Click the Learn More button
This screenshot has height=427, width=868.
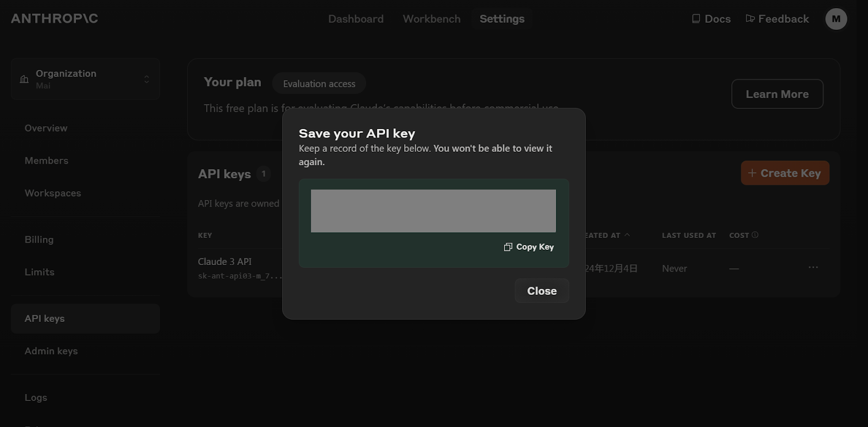click(x=777, y=94)
